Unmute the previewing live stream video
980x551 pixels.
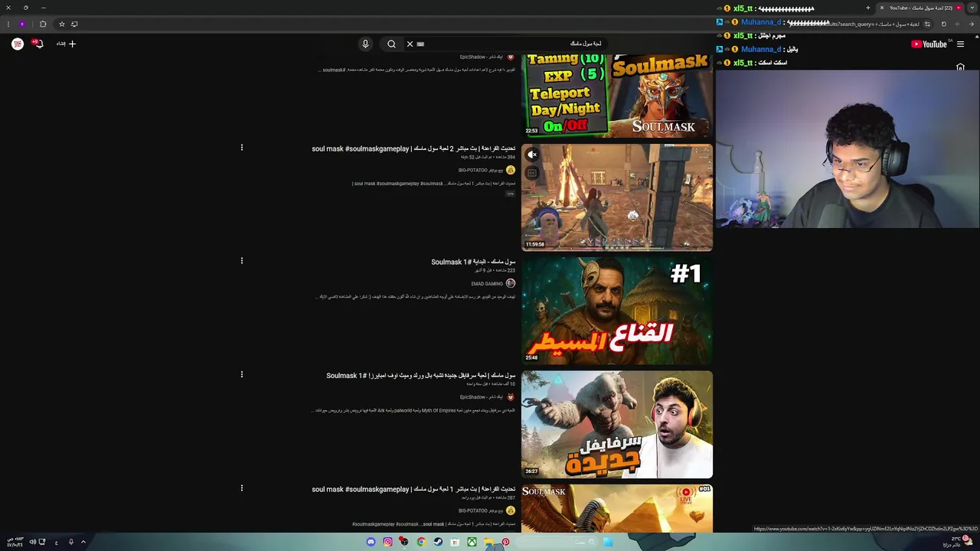click(x=532, y=155)
